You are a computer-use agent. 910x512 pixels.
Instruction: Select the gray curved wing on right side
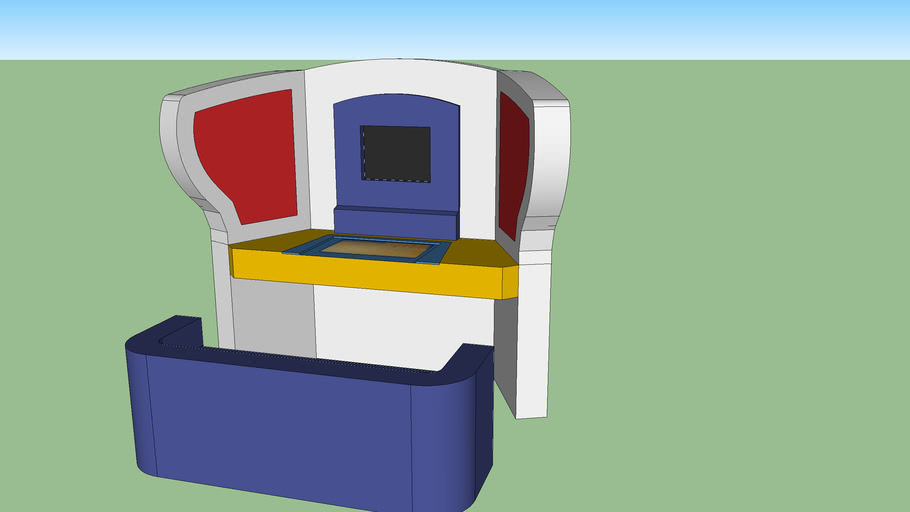pos(550,160)
